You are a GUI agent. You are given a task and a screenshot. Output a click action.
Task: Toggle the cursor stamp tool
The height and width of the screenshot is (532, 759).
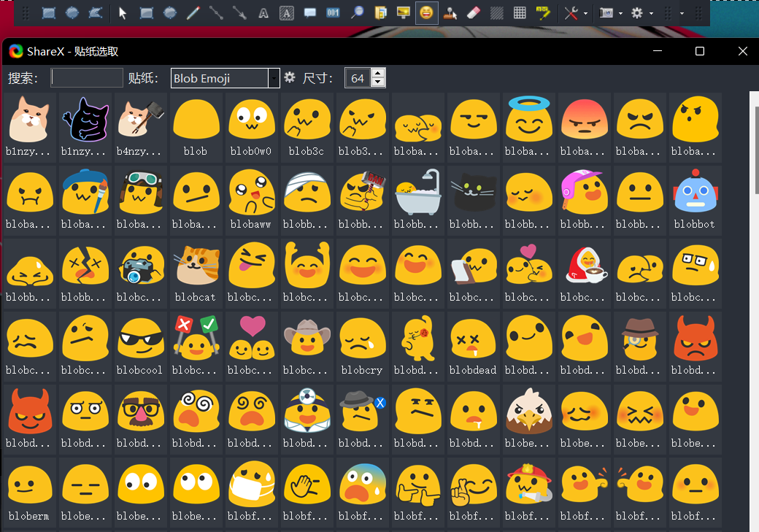pyautogui.click(x=450, y=13)
